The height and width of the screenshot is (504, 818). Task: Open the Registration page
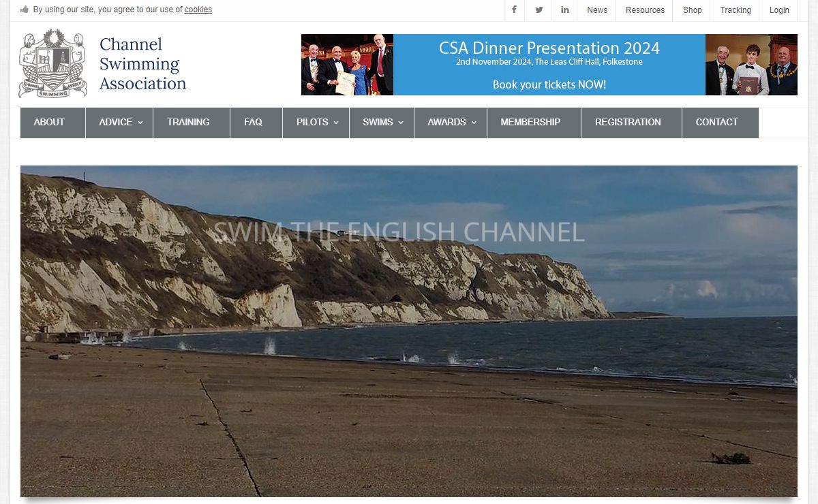click(628, 123)
